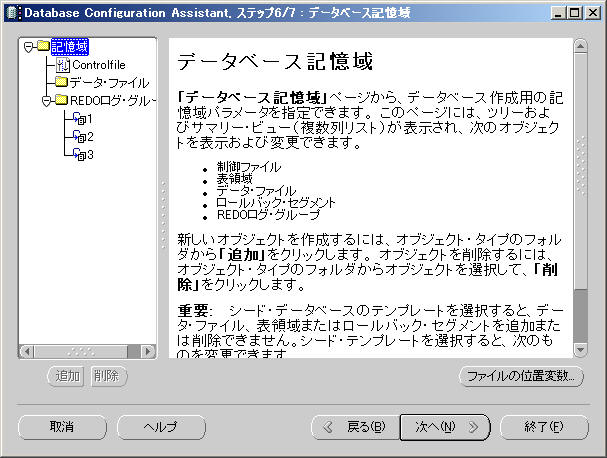Click the REDOログ・グループ folder icon
The image size is (607, 458).
(x=61, y=100)
